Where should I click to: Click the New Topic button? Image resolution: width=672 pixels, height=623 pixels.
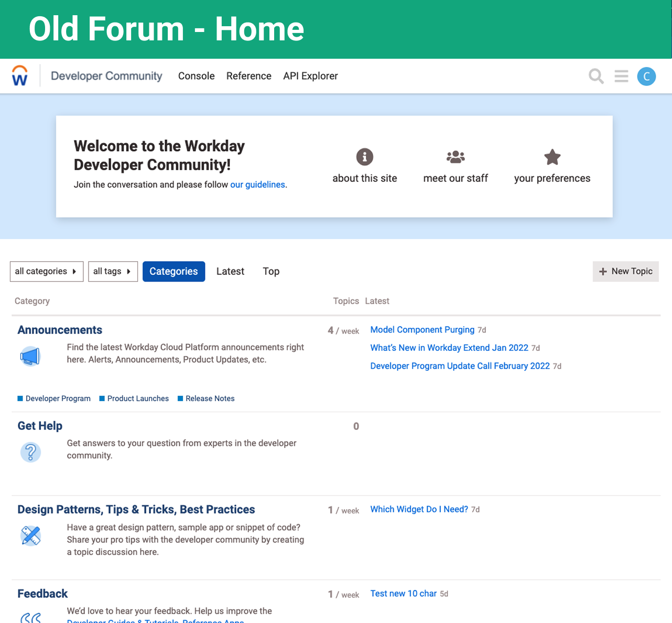pyautogui.click(x=626, y=272)
